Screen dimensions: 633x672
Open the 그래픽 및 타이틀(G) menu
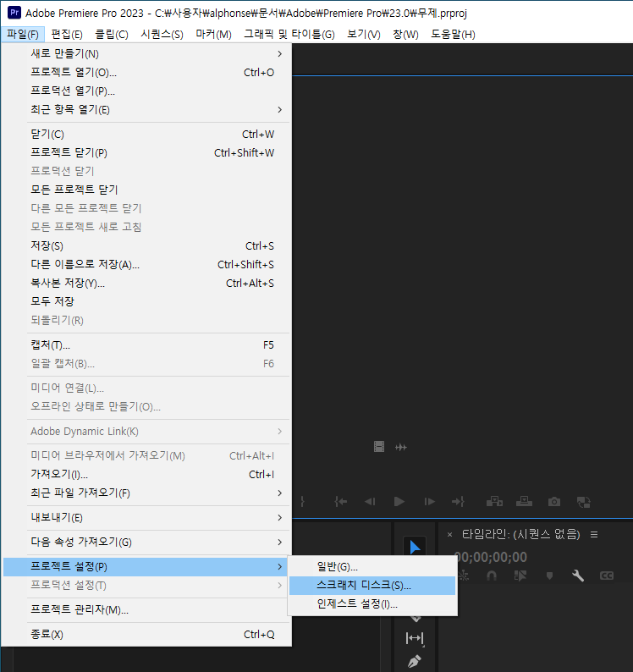(289, 34)
